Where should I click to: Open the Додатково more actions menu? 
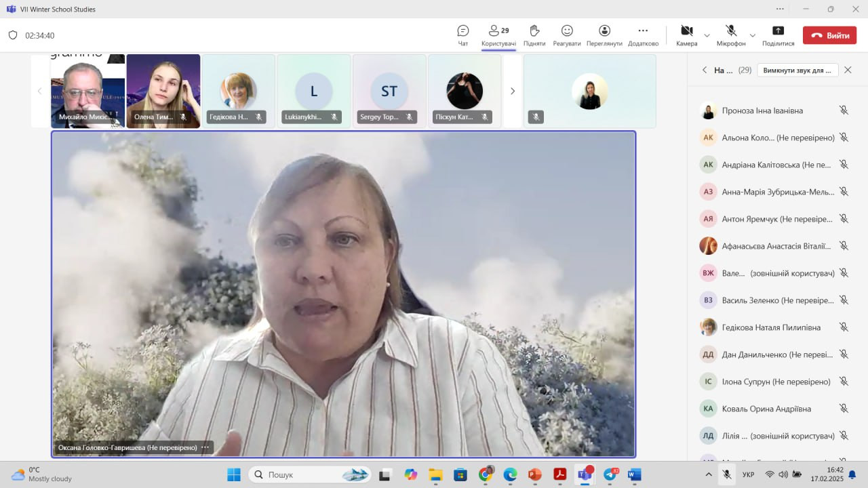[x=643, y=35]
